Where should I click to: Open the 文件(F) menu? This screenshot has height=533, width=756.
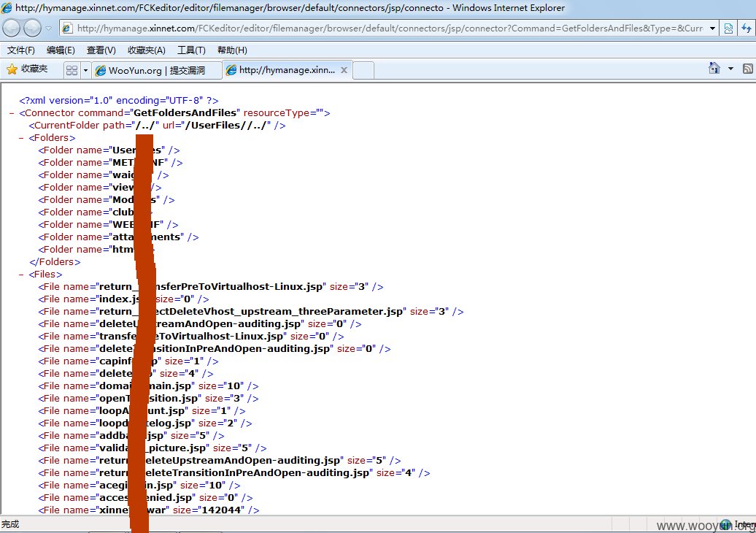[x=20, y=50]
